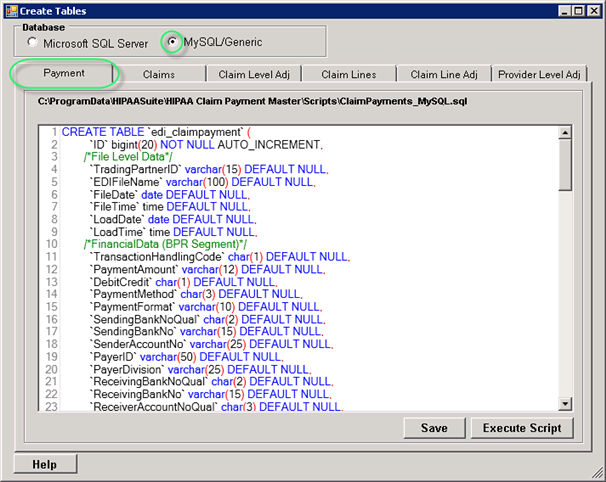Click the script scrollbar up arrow
The width and height of the screenshot is (606, 482).
coord(565,133)
